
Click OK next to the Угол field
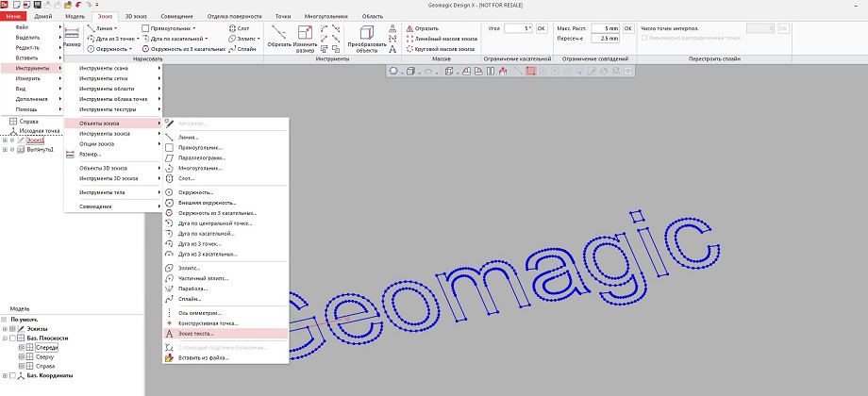542,28
